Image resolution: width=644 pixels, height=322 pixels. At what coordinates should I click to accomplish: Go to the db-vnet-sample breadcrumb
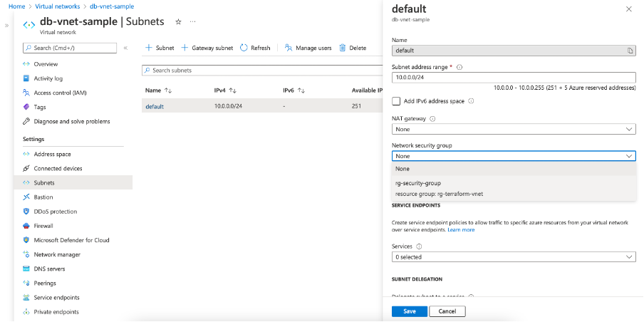click(112, 6)
